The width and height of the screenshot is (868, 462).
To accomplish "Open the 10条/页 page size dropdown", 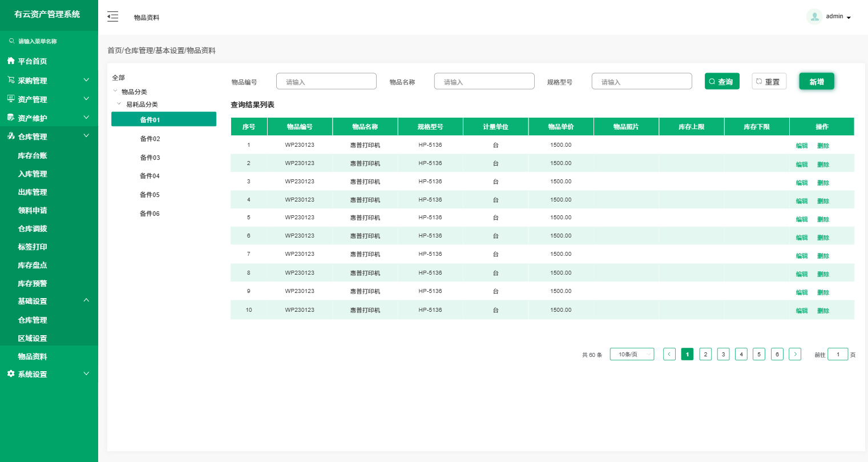I will (x=632, y=354).
